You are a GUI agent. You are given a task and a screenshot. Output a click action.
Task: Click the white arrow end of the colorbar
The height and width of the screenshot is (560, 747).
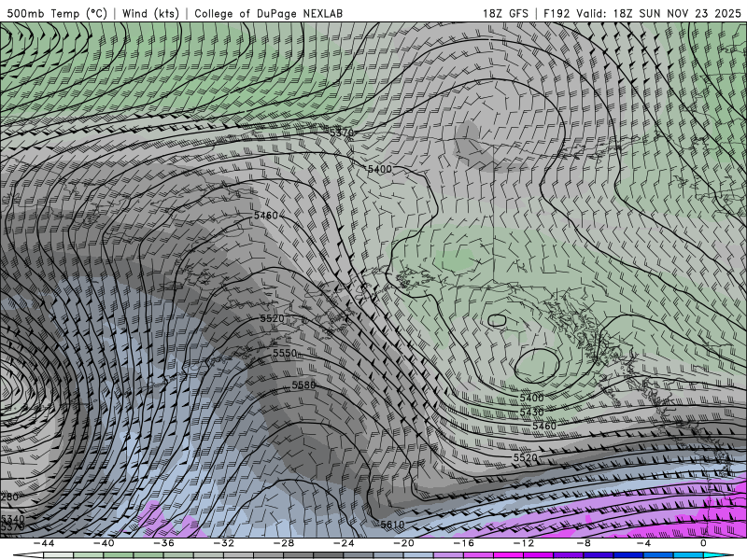(x=28, y=555)
